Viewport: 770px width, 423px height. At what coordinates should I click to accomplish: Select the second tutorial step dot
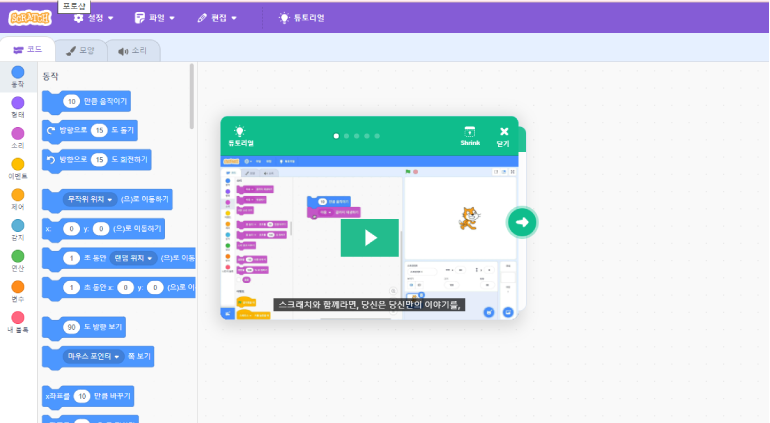[347, 136]
